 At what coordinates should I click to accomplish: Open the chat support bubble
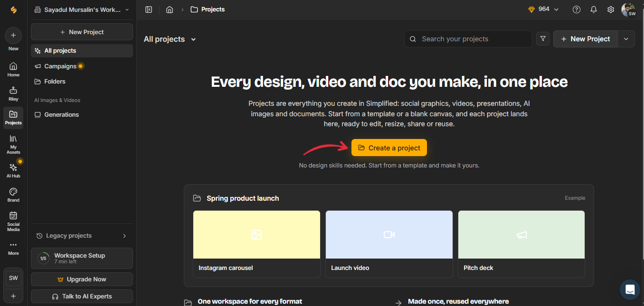630,289
